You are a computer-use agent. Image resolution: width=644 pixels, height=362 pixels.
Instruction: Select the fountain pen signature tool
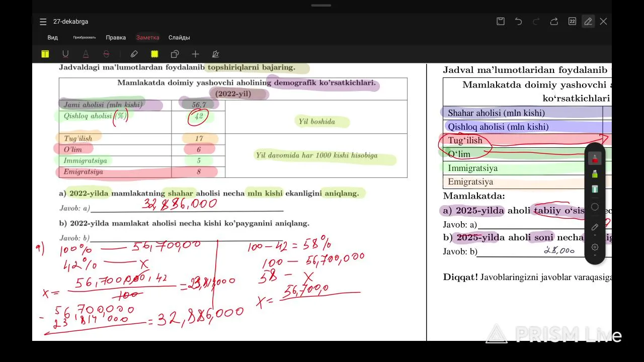pos(215,54)
